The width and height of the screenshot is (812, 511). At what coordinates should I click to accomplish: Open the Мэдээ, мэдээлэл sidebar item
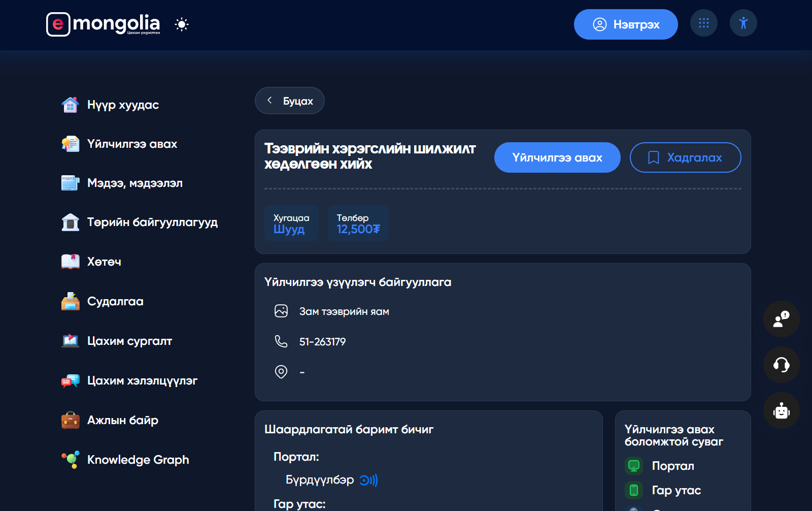[x=134, y=183]
